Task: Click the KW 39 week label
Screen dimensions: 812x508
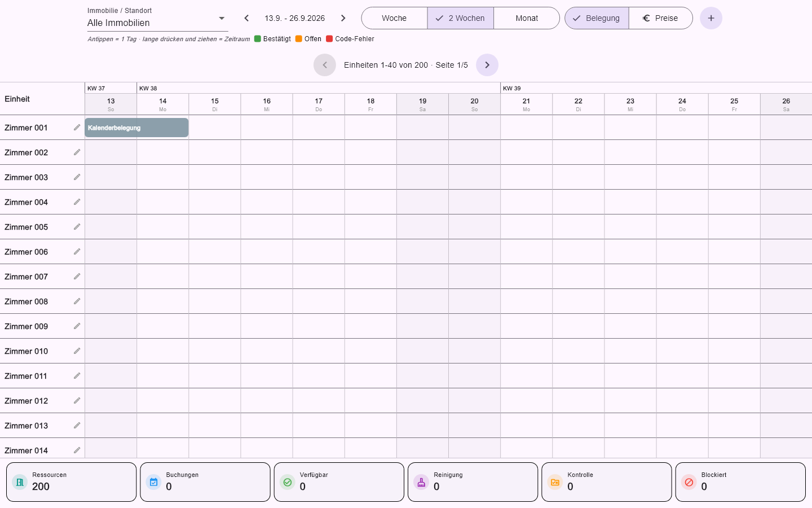Action: (x=512, y=88)
